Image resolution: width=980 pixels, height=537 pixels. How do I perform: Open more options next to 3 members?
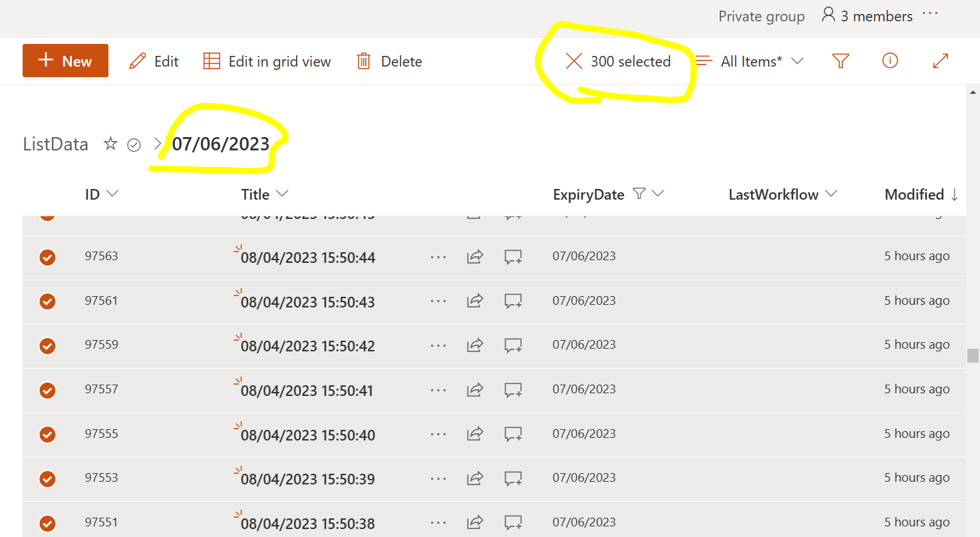click(929, 15)
